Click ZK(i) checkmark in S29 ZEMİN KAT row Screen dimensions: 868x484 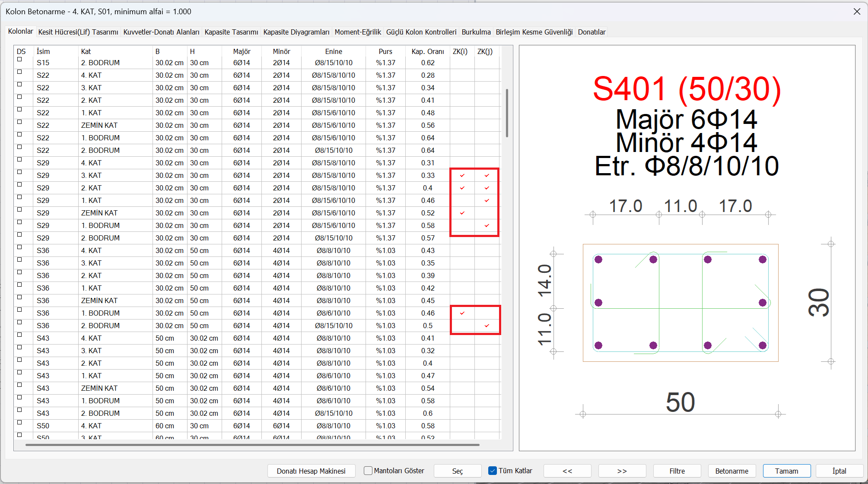point(462,213)
